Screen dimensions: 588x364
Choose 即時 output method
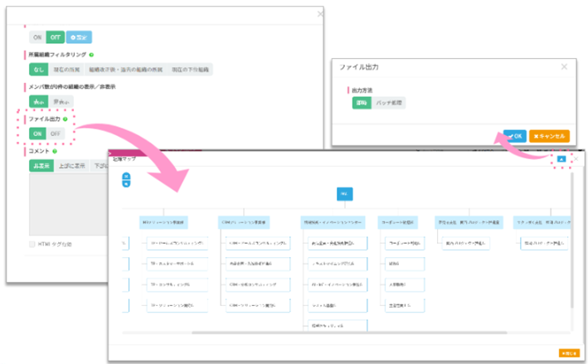point(362,103)
